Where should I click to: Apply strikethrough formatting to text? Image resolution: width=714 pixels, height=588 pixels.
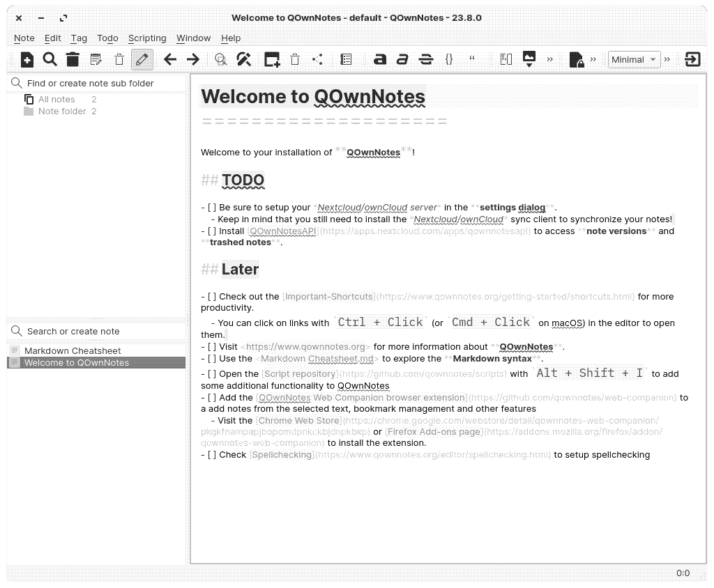[426, 60]
